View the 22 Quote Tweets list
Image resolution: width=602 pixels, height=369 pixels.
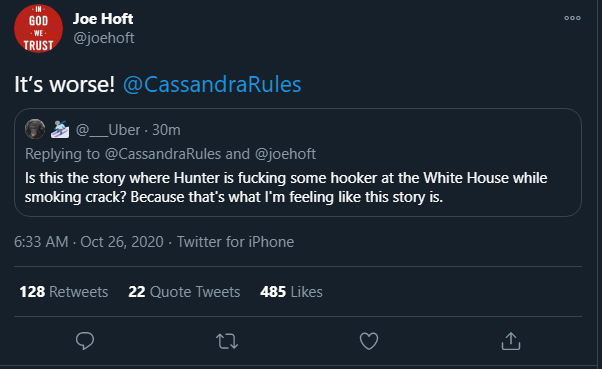coord(184,292)
